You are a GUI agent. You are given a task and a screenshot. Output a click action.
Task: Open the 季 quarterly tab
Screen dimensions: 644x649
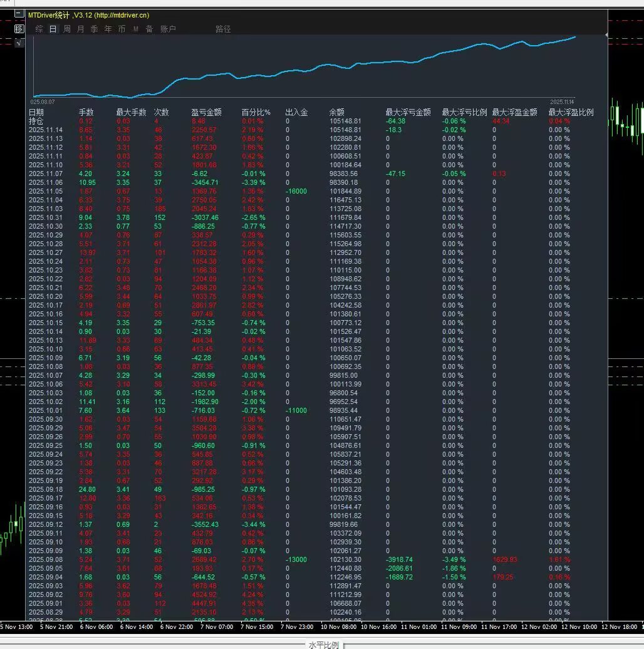[95, 29]
